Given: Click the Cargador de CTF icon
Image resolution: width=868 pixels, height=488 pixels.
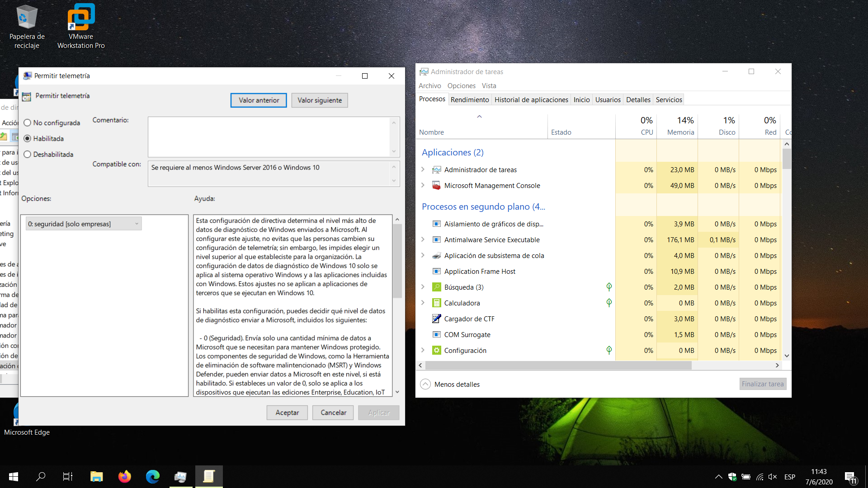Looking at the screenshot, I should coord(436,319).
